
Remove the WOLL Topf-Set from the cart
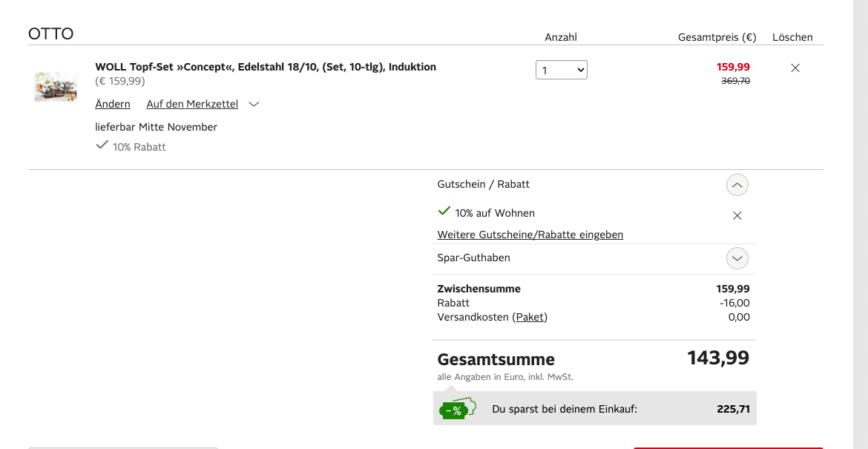tap(795, 68)
